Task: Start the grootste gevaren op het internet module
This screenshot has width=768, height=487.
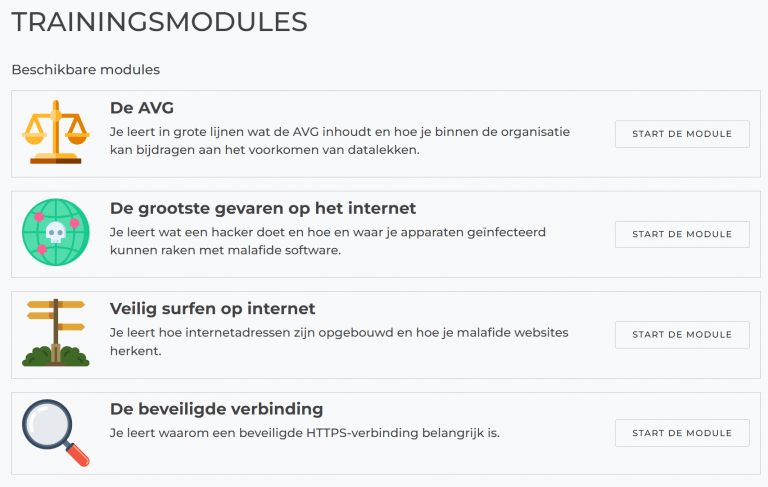Action: coord(682,234)
